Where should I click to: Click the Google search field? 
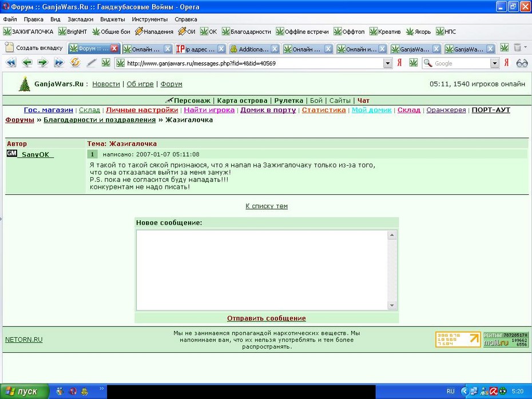(462, 63)
